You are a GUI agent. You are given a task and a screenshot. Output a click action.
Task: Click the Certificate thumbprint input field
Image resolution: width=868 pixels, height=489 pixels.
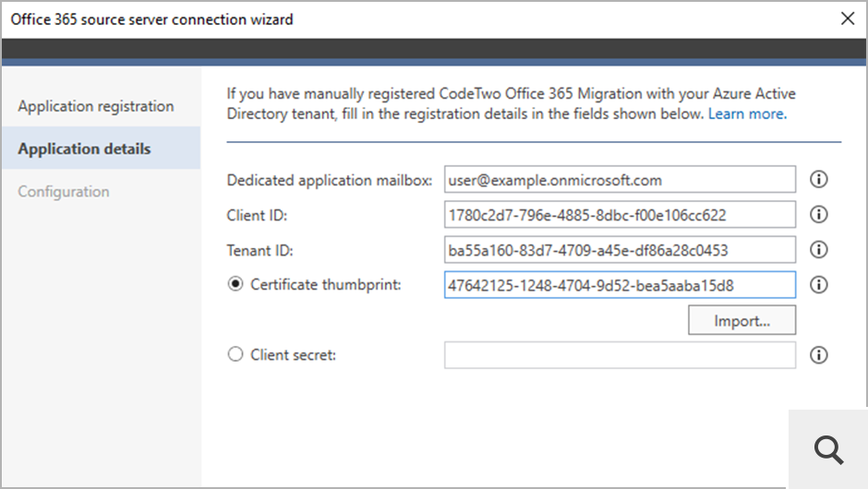coord(620,285)
